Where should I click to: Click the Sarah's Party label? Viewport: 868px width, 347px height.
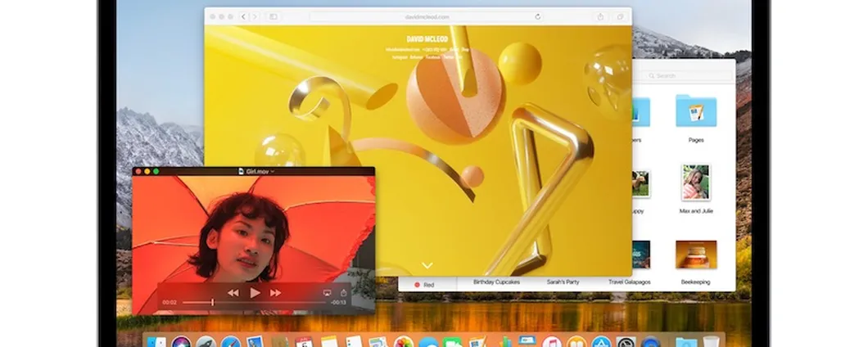click(563, 282)
